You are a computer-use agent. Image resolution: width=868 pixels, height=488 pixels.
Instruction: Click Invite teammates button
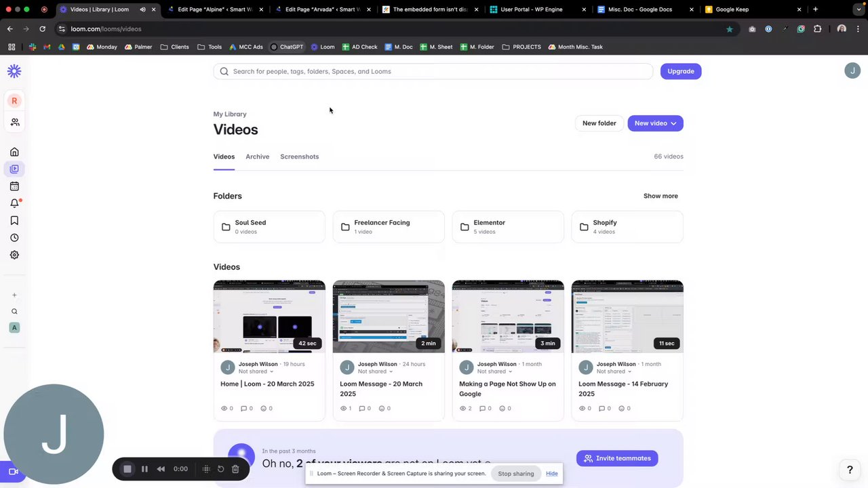pyautogui.click(x=617, y=458)
